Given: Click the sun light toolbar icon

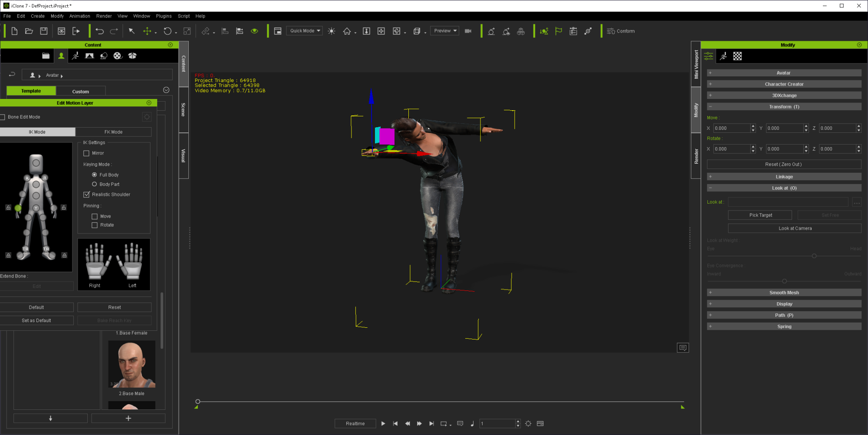Looking at the screenshot, I should tap(332, 31).
